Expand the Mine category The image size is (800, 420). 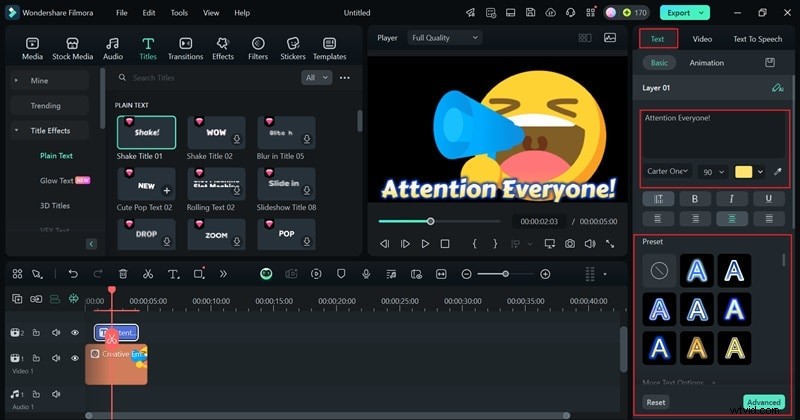(x=16, y=80)
